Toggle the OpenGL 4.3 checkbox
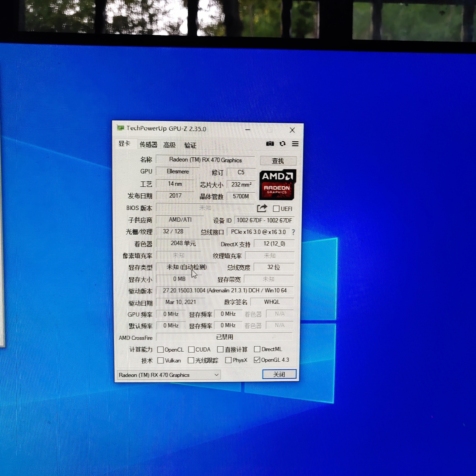476x476 pixels. (x=257, y=360)
